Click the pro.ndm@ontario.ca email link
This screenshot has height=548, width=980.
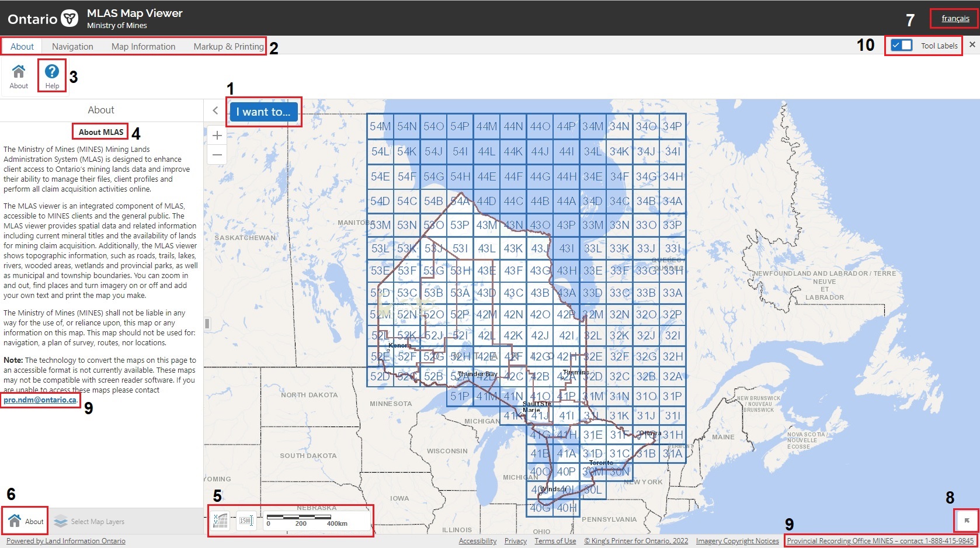[x=40, y=400]
